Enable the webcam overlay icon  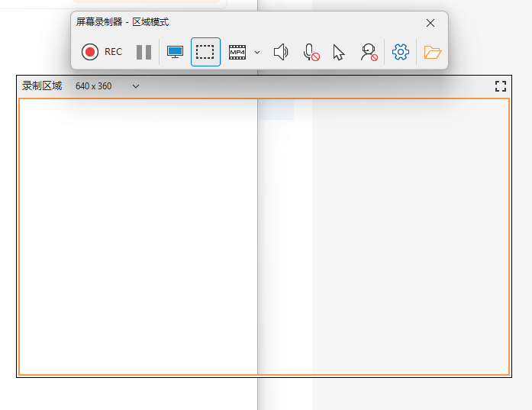click(369, 52)
